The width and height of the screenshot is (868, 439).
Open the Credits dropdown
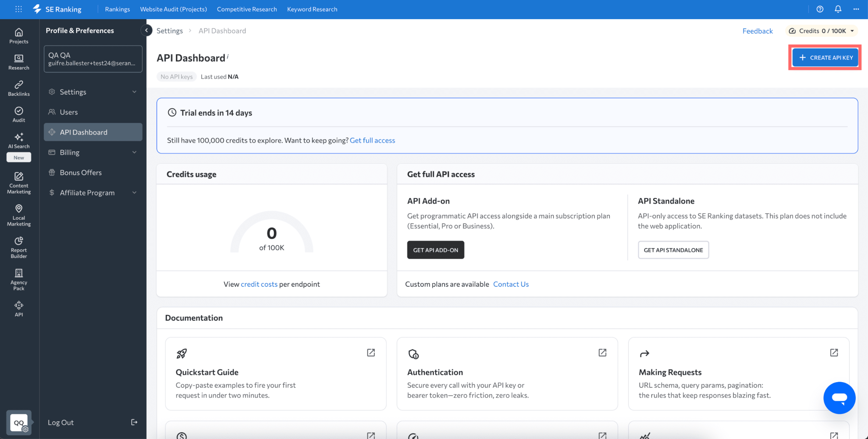(821, 31)
